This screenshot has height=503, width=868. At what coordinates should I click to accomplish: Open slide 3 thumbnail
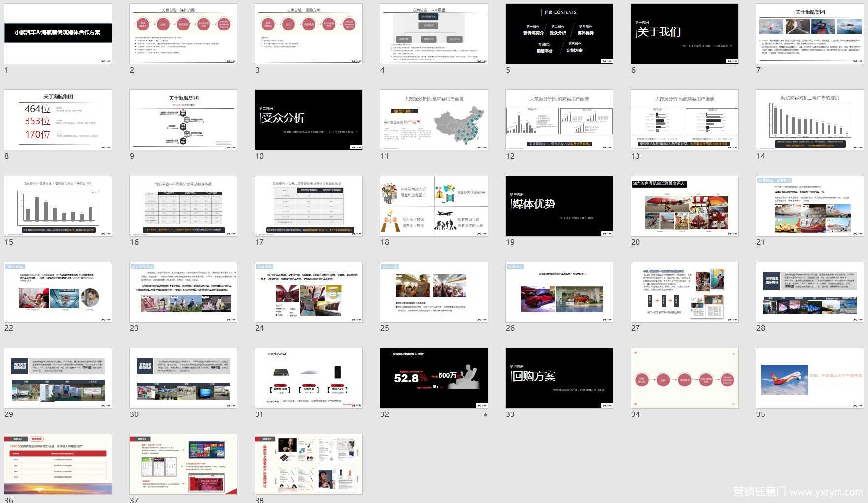click(309, 34)
